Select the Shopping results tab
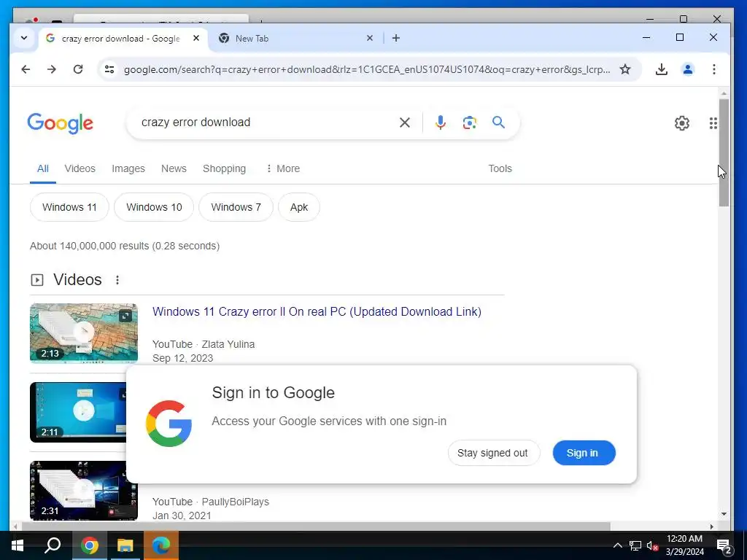The image size is (747, 560). click(x=225, y=168)
